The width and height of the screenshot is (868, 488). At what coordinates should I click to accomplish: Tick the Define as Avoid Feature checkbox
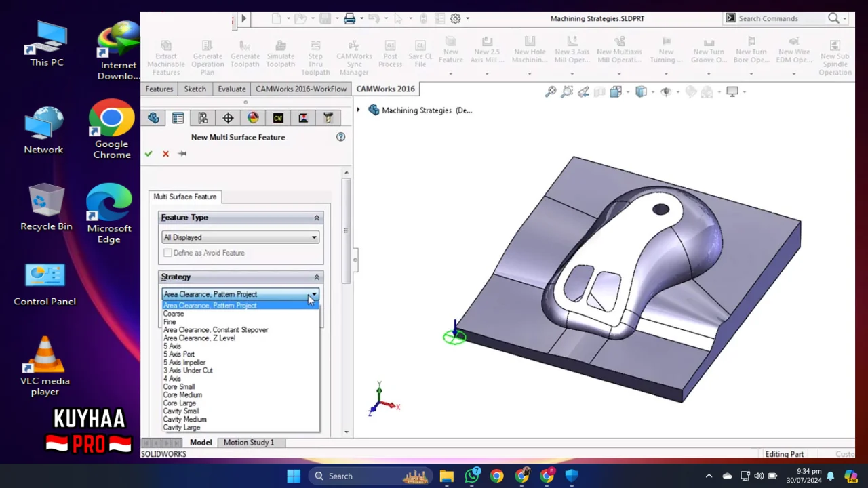(167, 253)
